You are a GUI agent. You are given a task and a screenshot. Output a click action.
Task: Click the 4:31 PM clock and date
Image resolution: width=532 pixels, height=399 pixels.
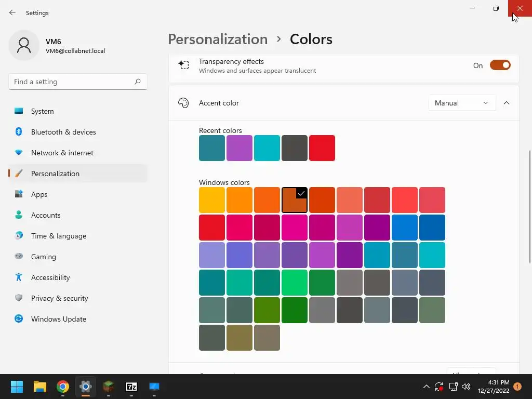494,387
